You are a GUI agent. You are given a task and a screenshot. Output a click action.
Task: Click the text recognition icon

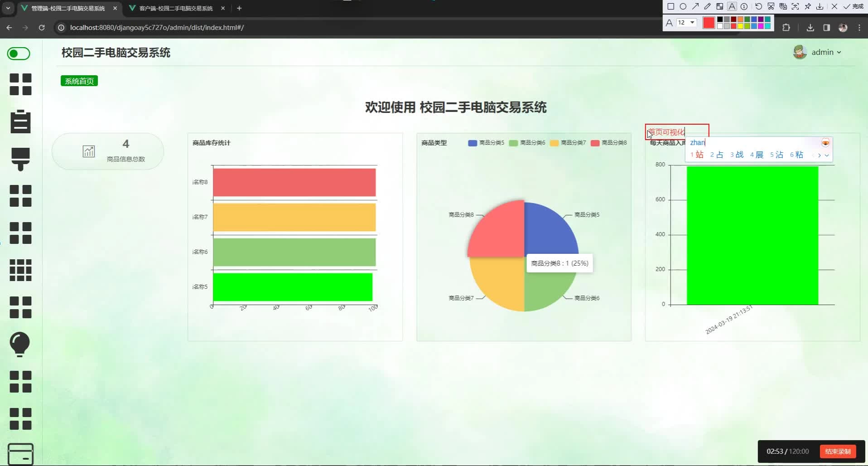tap(795, 6)
